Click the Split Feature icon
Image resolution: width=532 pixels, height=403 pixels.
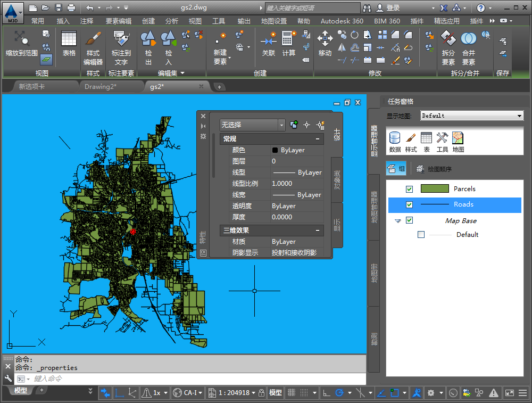(448, 39)
